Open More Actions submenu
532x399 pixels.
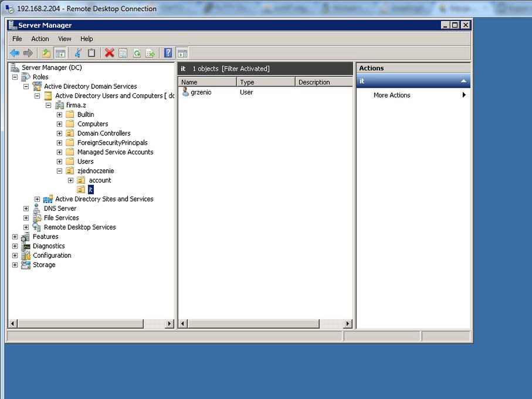pyautogui.click(x=414, y=95)
